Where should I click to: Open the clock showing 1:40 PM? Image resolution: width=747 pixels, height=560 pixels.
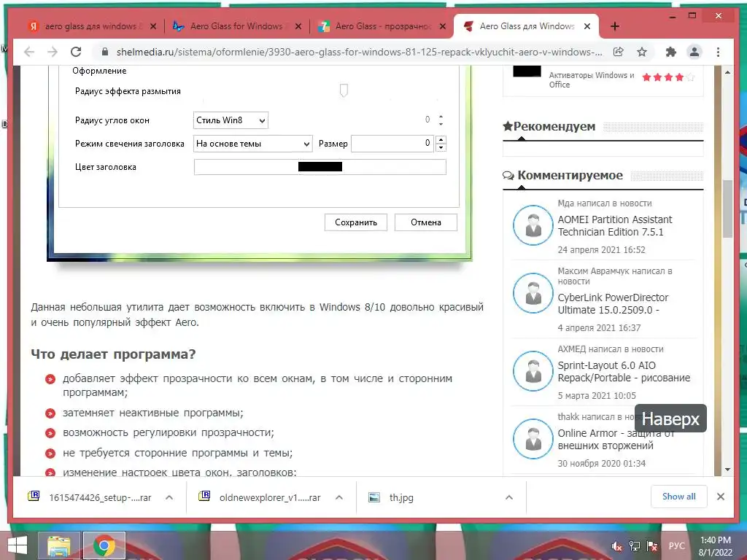click(x=715, y=546)
